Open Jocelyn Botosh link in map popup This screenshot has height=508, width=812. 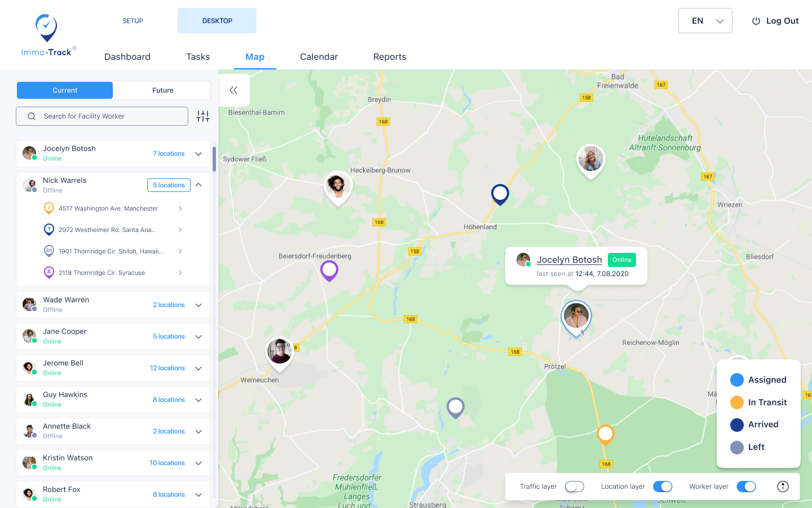570,260
